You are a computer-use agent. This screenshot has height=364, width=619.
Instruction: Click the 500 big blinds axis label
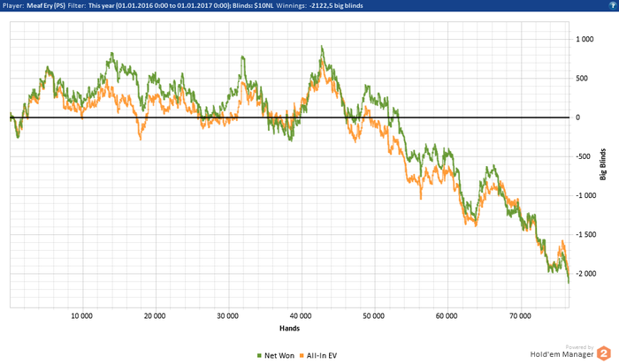(x=582, y=78)
